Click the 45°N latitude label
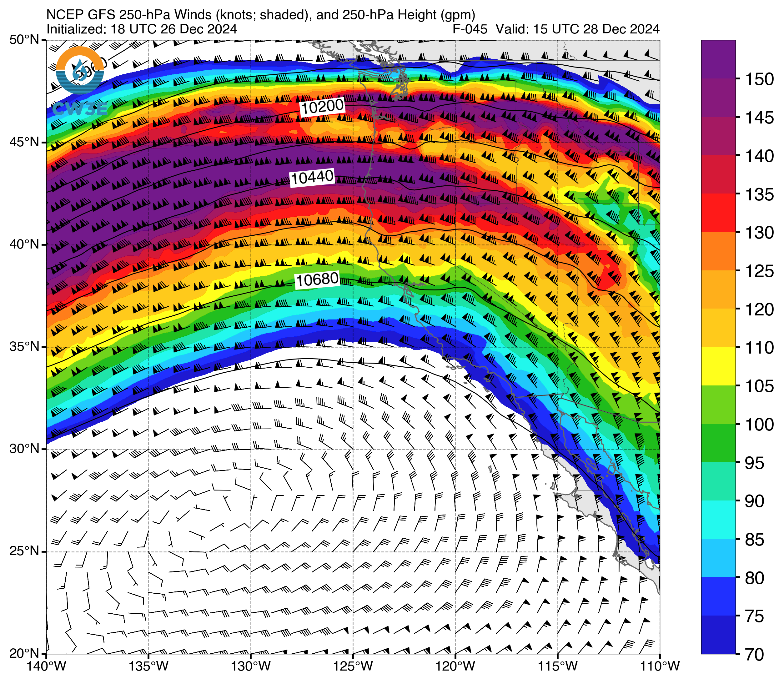Image resolution: width=784 pixels, height=689 pixels. click(24, 142)
